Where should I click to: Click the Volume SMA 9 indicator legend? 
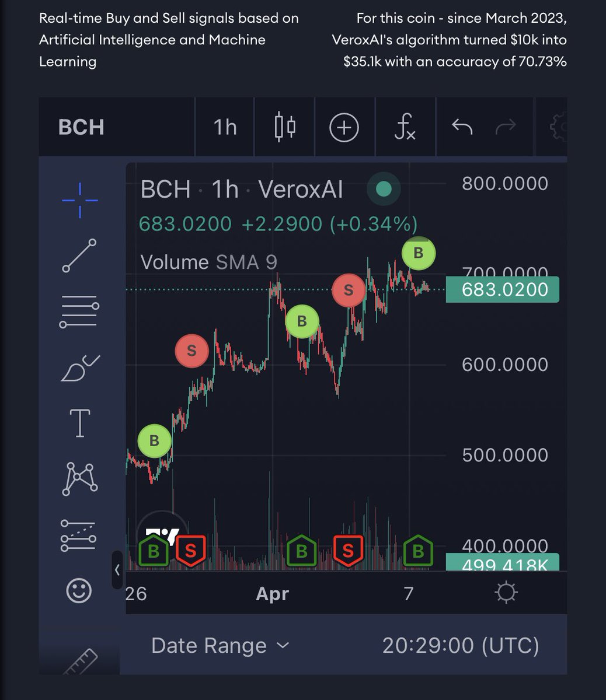(x=209, y=262)
